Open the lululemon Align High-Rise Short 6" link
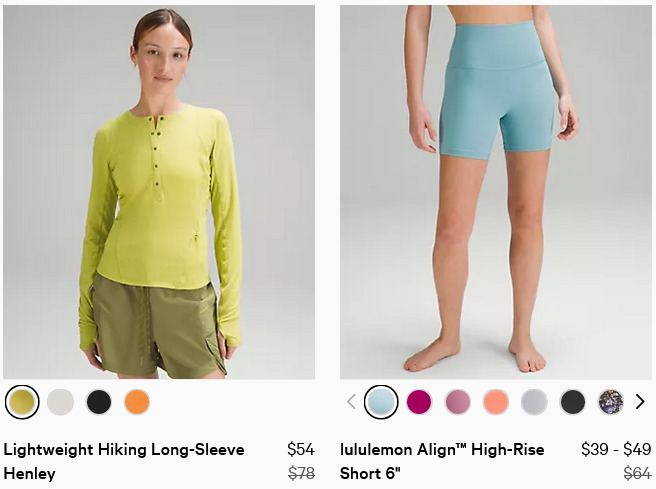The height and width of the screenshot is (489, 656). [x=442, y=461]
